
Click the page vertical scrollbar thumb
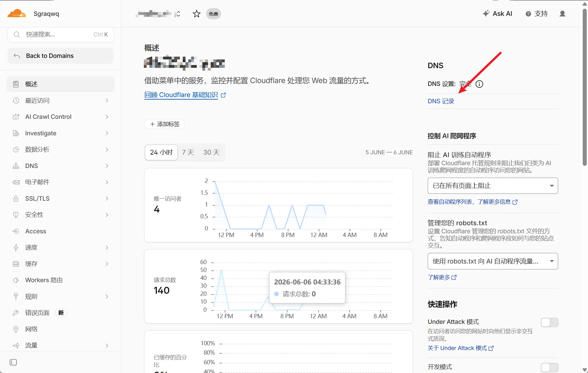coord(585,87)
